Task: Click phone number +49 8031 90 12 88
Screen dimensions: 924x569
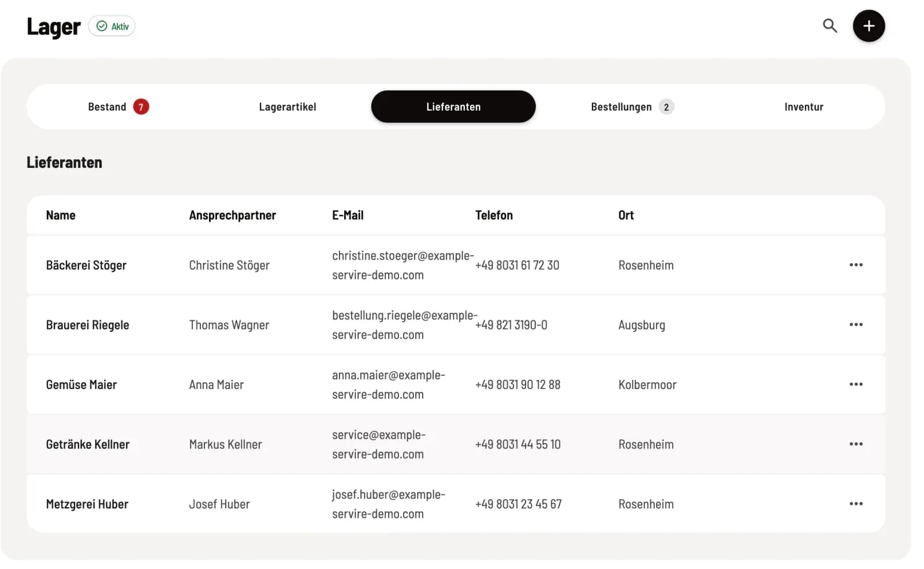Action: (518, 385)
